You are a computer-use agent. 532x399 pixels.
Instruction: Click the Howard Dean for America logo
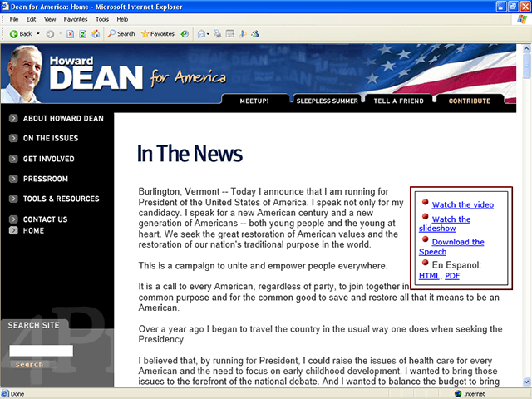click(137, 74)
